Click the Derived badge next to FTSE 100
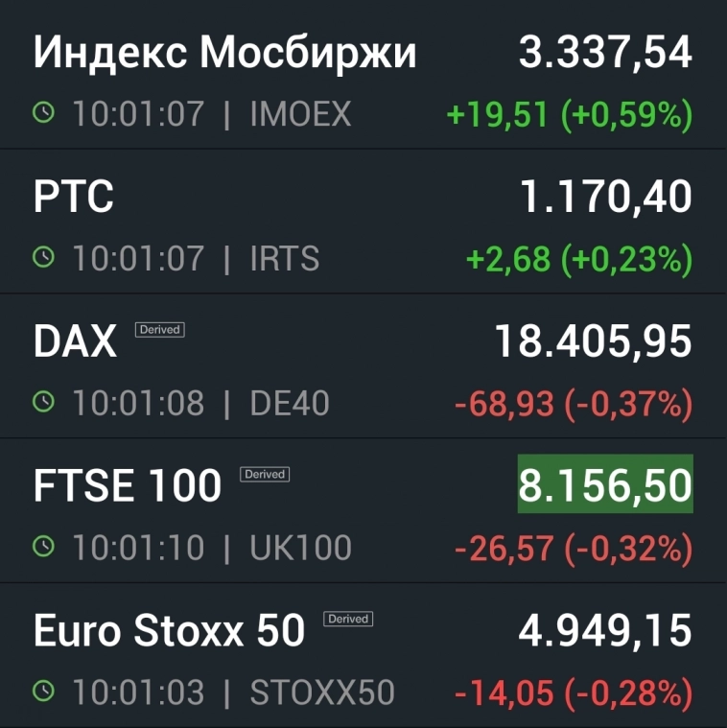 (265, 474)
